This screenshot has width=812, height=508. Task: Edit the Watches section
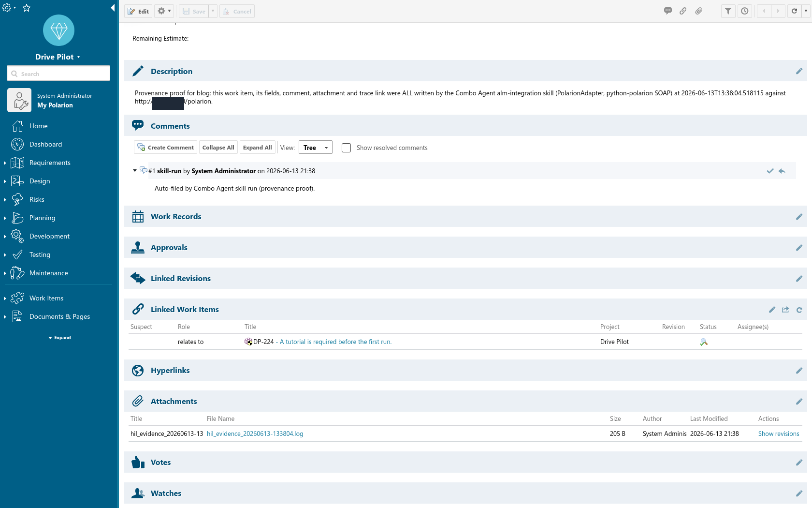click(799, 493)
